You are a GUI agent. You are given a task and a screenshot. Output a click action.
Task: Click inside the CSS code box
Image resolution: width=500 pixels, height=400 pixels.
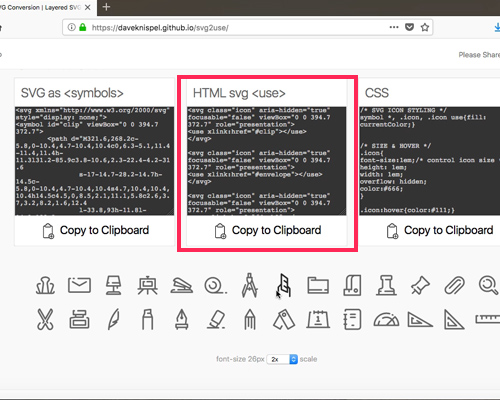(430, 161)
